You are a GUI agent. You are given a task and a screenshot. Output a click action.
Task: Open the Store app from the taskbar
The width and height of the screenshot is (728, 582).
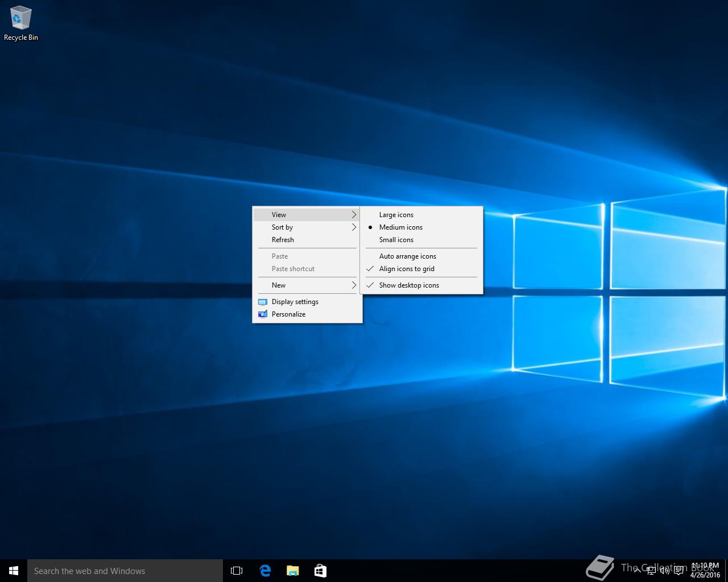coord(320,571)
